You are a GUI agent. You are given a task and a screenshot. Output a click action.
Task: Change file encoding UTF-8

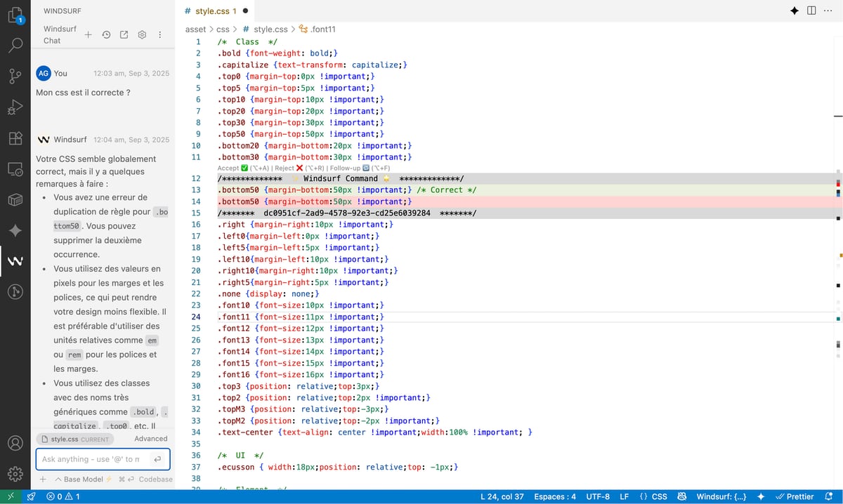pos(598,496)
